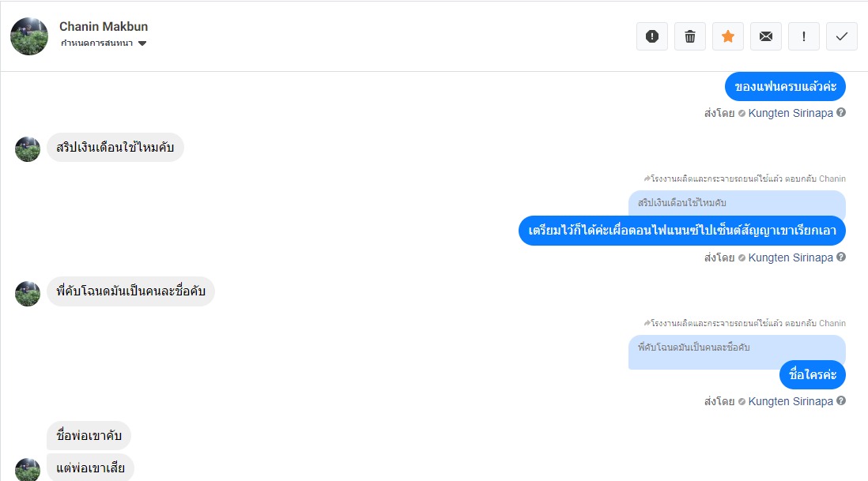Mark conversation unread with envelope icon
The height and width of the screenshot is (481, 868).
click(766, 36)
